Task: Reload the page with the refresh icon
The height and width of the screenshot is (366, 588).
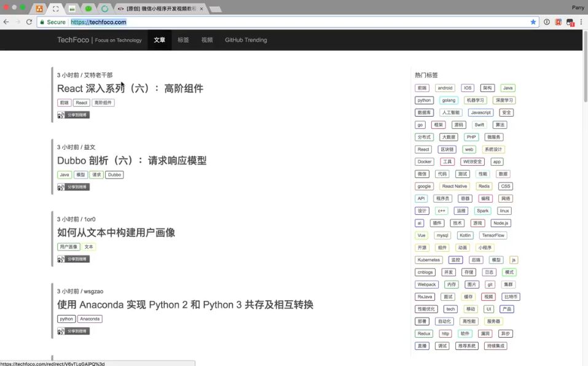Action: pyautogui.click(x=29, y=22)
